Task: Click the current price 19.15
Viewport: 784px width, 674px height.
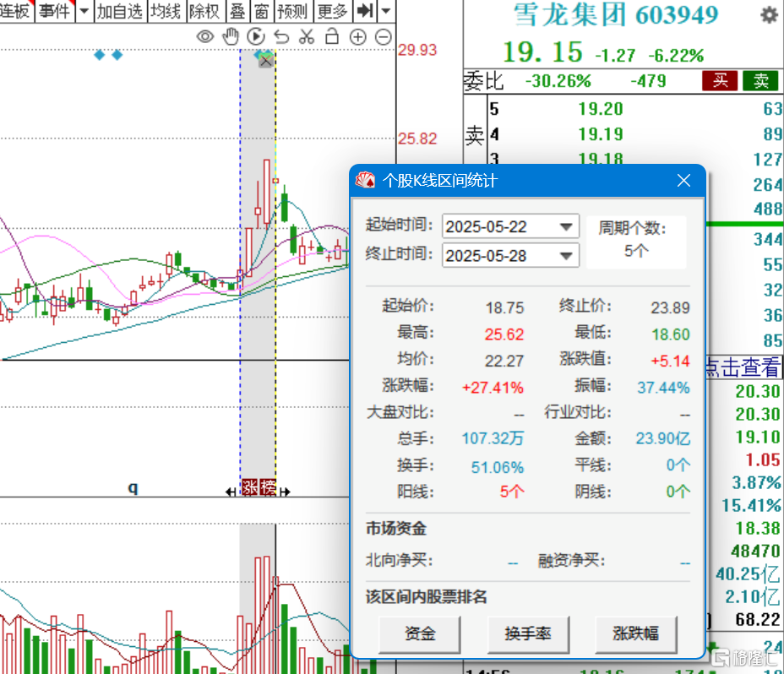Action: pyautogui.click(x=543, y=52)
